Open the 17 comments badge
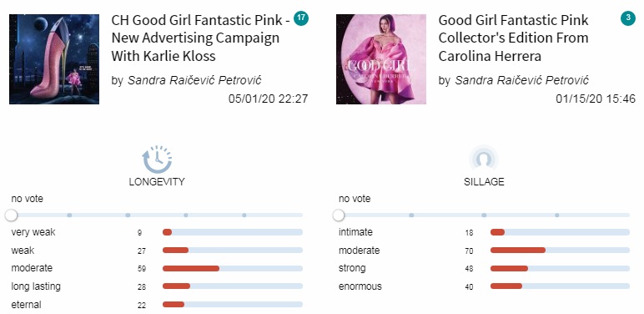644x314 pixels. 301,18
